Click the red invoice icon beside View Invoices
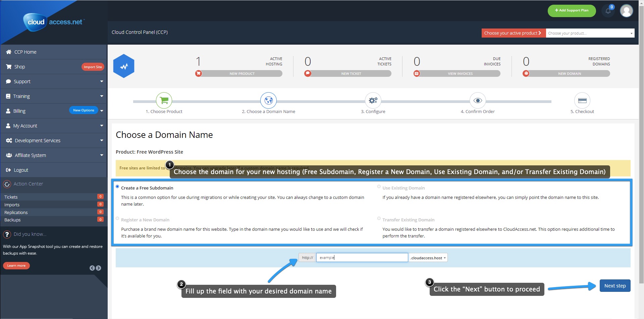The image size is (644, 319). click(417, 73)
